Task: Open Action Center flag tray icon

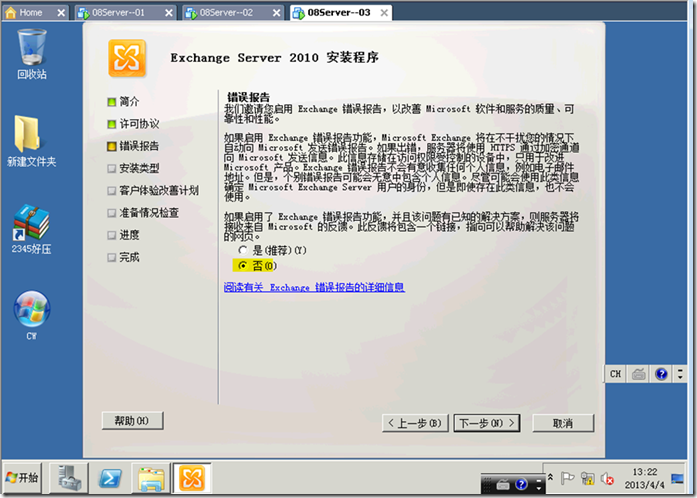Action: click(567, 479)
